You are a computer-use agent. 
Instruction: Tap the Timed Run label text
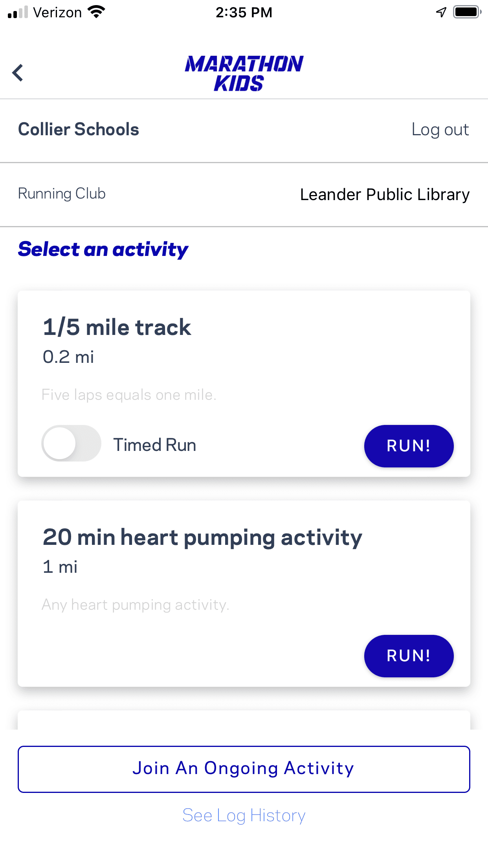tap(155, 445)
